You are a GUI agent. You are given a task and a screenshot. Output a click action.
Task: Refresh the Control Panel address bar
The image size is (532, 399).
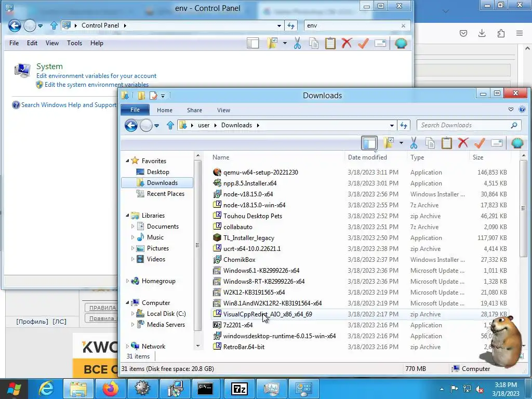click(291, 25)
